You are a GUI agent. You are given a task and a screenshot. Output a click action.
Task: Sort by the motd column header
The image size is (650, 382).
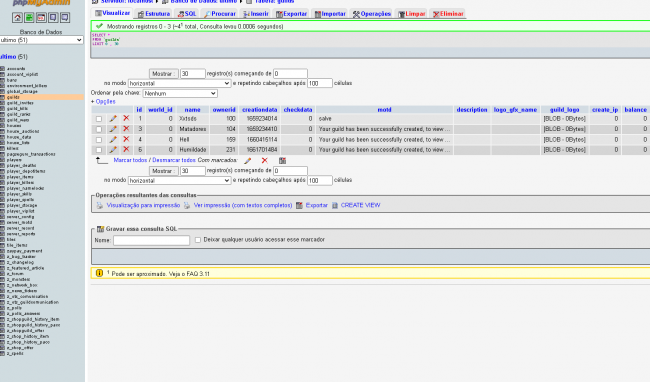click(384, 110)
